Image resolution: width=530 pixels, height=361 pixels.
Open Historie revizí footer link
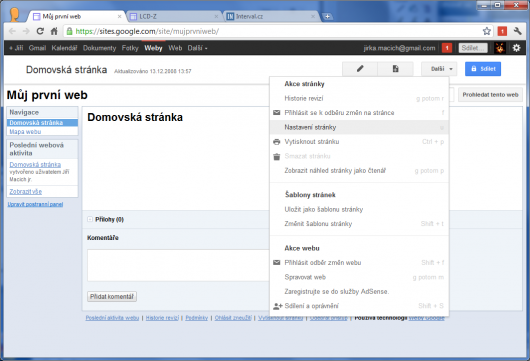point(162,318)
